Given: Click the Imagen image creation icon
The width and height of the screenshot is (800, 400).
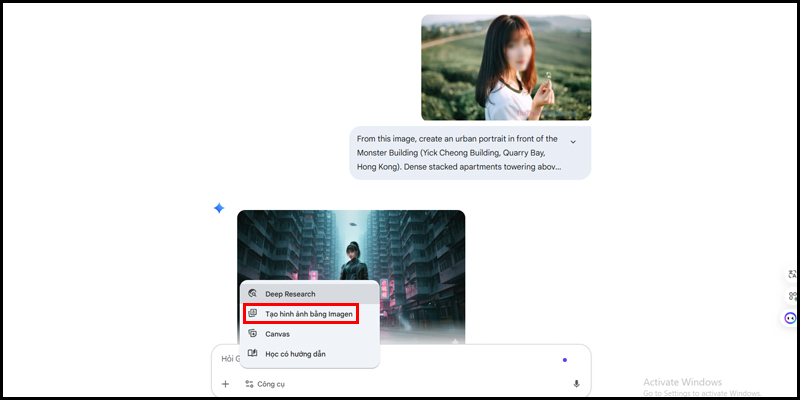Looking at the screenshot, I should [253, 314].
